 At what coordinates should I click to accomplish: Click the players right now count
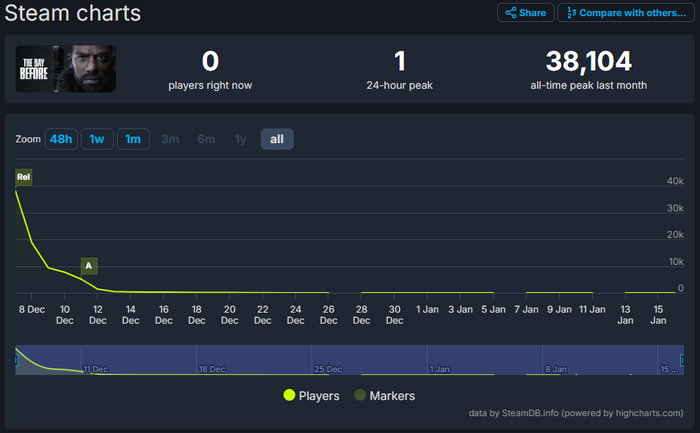210,61
